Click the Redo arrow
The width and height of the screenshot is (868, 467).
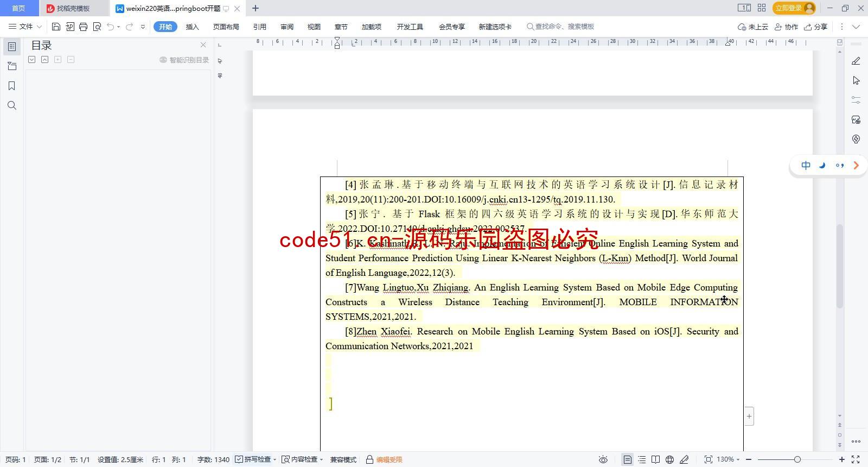pyautogui.click(x=129, y=27)
